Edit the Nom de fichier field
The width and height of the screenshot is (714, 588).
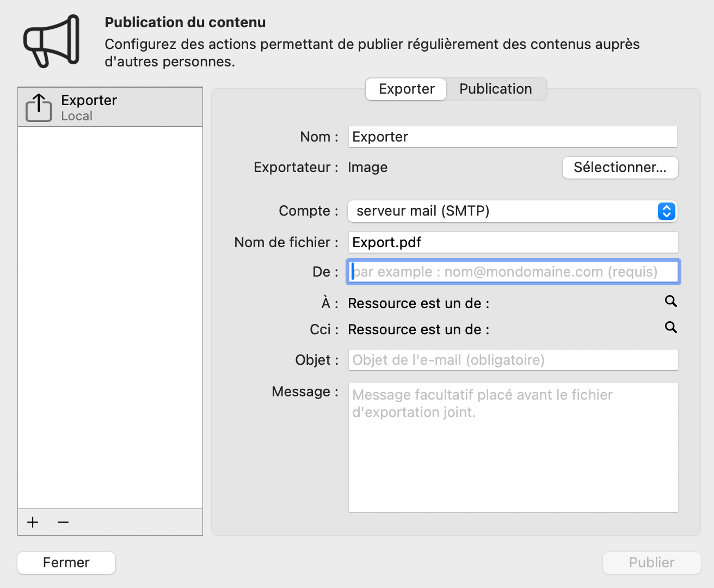pyautogui.click(x=512, y=242)
